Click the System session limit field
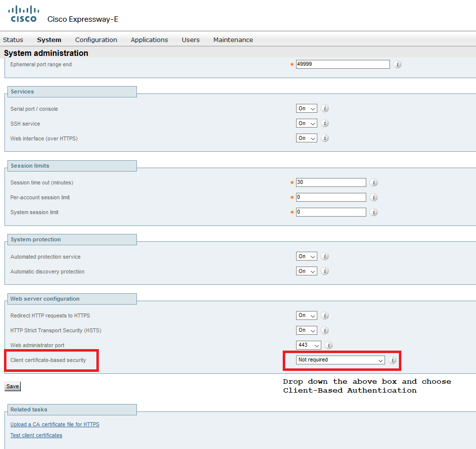This screenshot has width=476, height=449. [331, 212]
